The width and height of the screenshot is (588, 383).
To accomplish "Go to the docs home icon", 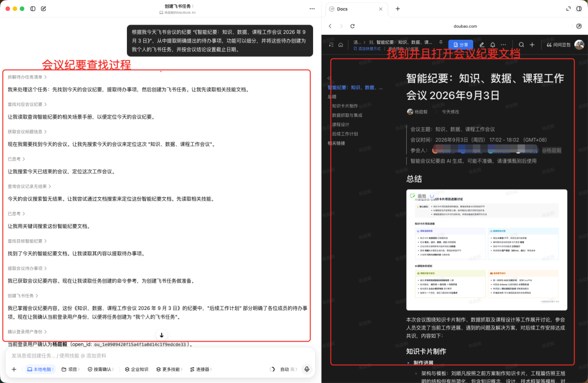I will pos(340,45).
